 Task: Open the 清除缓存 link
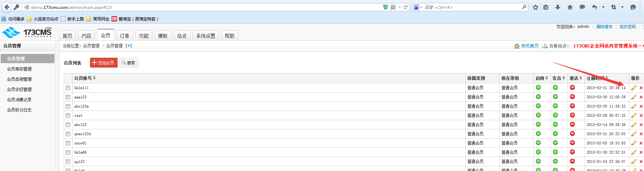(604, 27)
